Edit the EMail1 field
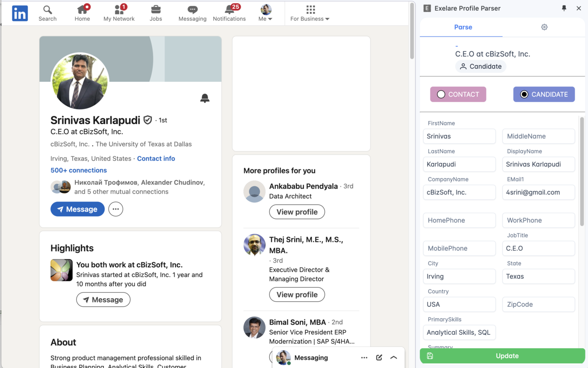Screen dimensions: 588x368 point(538,192)
